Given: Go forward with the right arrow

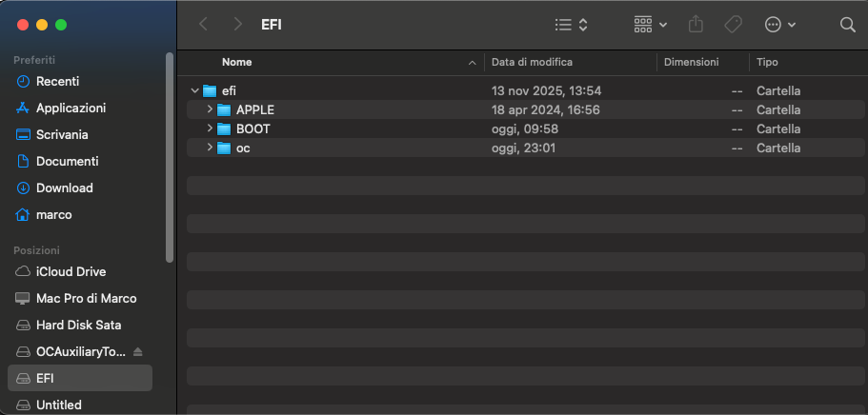Looking at the screenshot, I should (237, 25).
